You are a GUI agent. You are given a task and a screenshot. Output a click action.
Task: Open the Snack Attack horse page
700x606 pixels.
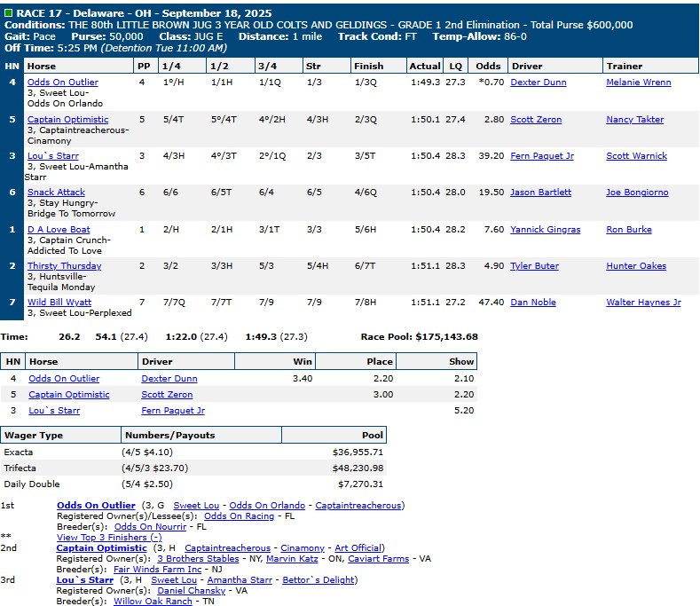tap(56, 192)
